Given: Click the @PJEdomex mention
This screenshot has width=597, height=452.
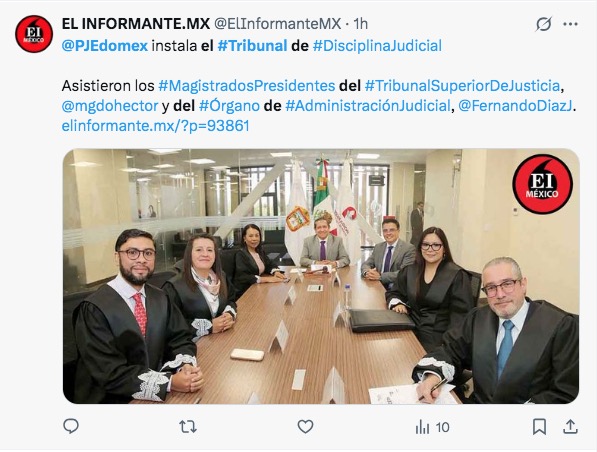Looking at the screenshot, I should tap(104, 46).
